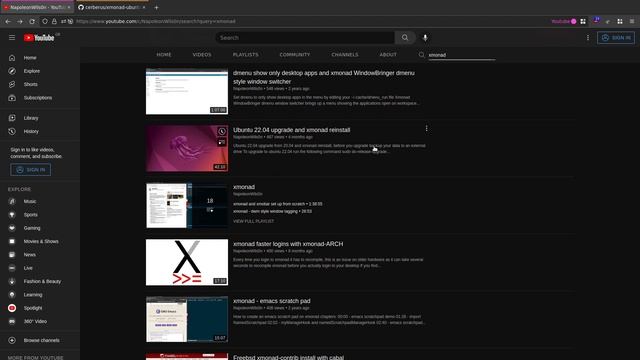Reload the page in browser
Image resolution: width=640 pixels, height=360 pixels.
click(x=32, y=21)
